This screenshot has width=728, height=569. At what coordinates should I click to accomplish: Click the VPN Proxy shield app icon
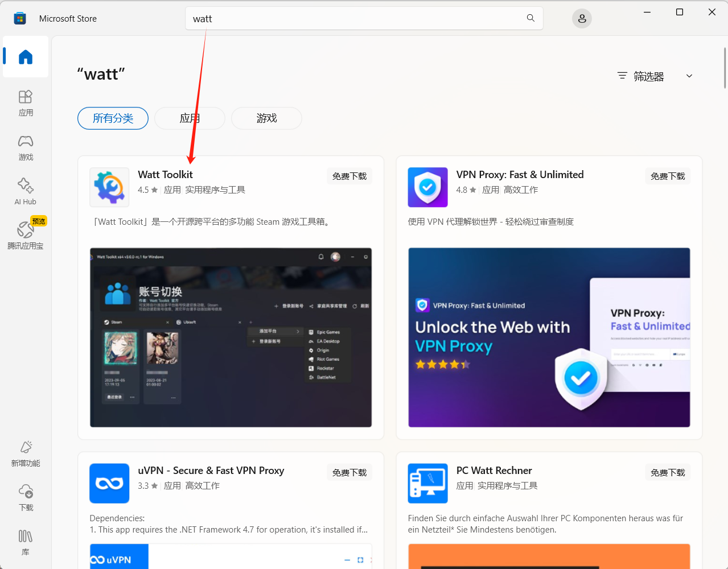[427, 187]
